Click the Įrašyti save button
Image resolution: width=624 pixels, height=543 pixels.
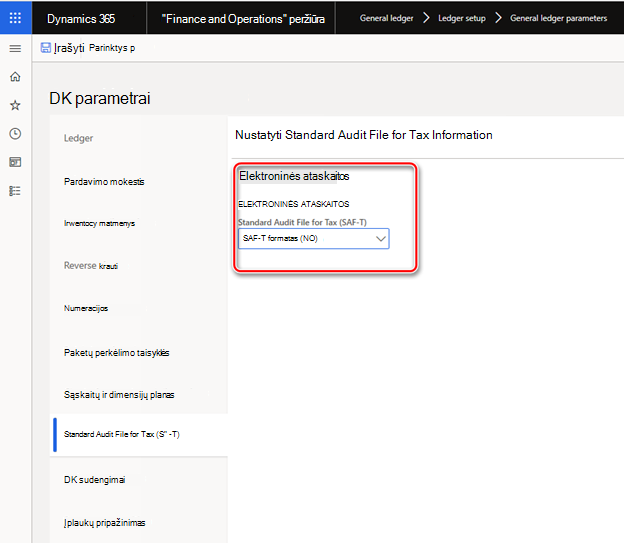[62, 48]
